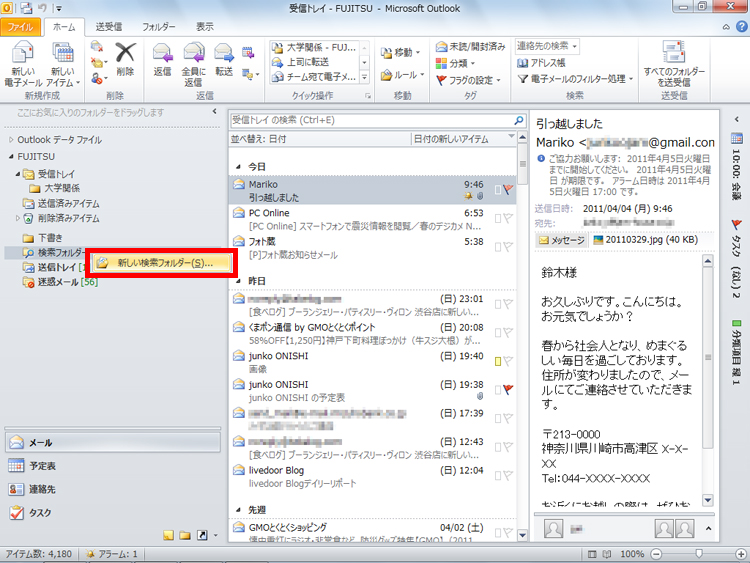Viewport: 750px width, 563px height.
Task: Choose 新しい検索フォルダー(S)... from the context menu
Action: [162, 263]
